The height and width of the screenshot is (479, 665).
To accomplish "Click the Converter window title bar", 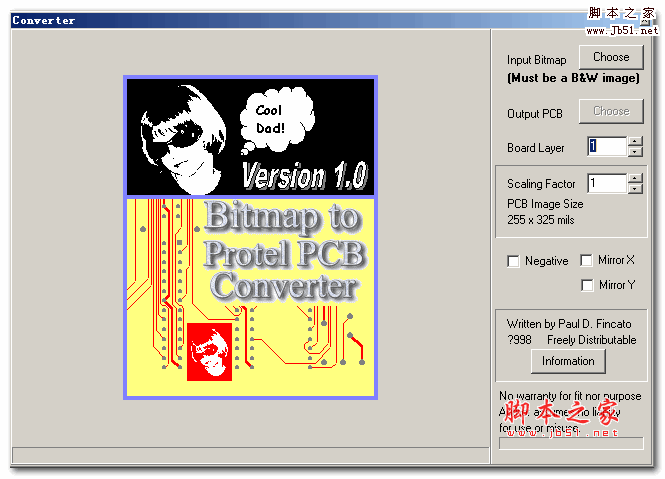I will [x=331, y=20].
